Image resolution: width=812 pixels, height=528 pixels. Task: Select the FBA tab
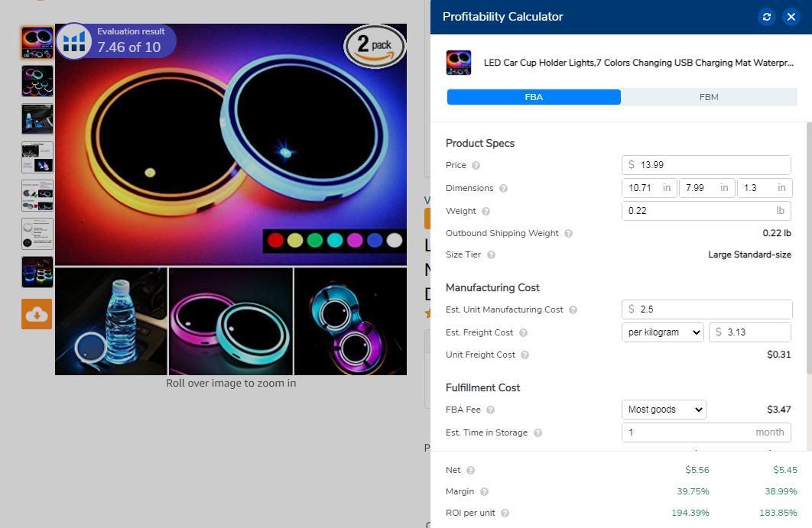pos(534,97)
